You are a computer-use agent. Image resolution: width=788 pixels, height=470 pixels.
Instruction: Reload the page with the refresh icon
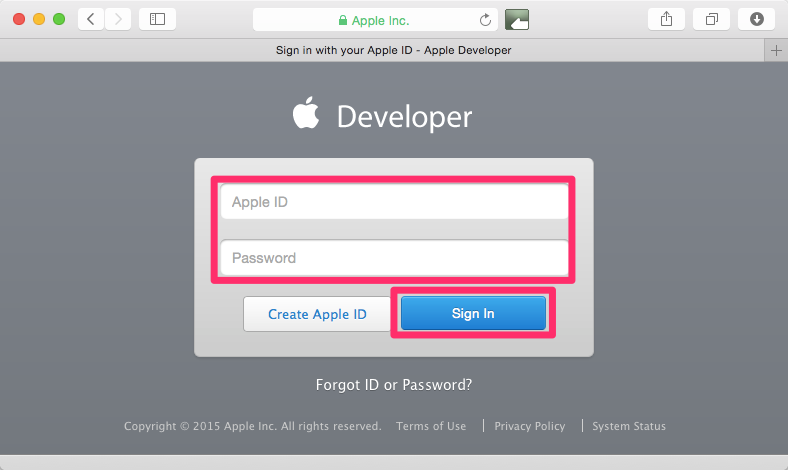click(x=485, y=20)
